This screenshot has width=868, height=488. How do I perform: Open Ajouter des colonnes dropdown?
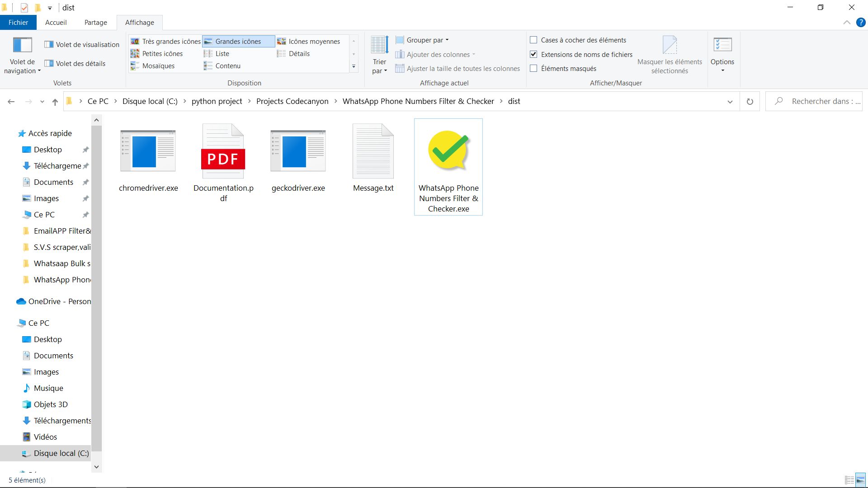tap(435, 54)
